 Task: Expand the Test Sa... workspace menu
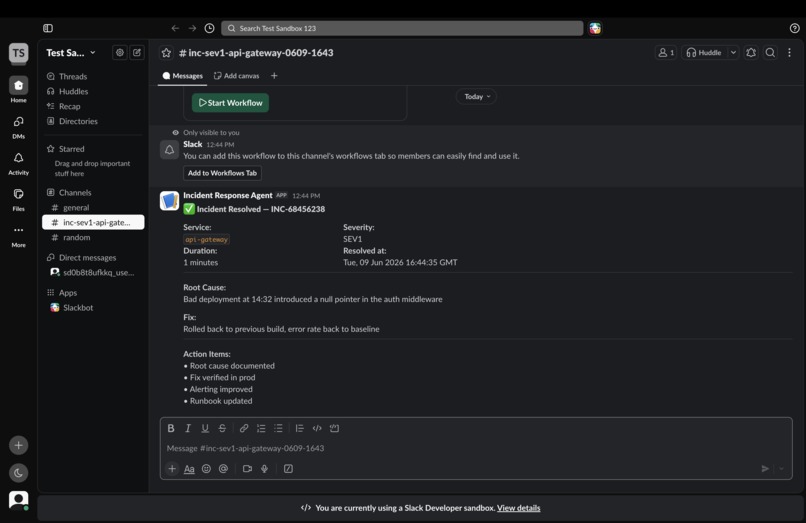tap(70, 52)
